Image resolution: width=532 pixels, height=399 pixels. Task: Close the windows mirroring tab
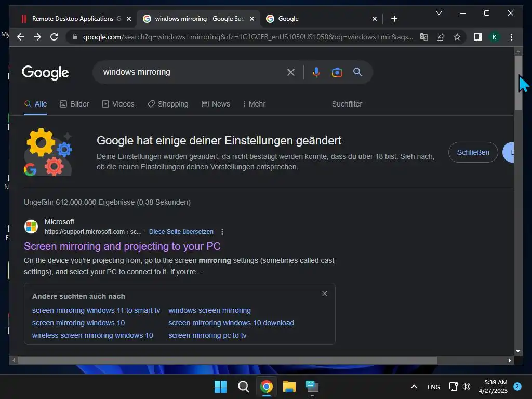click(x=252, y=19)
